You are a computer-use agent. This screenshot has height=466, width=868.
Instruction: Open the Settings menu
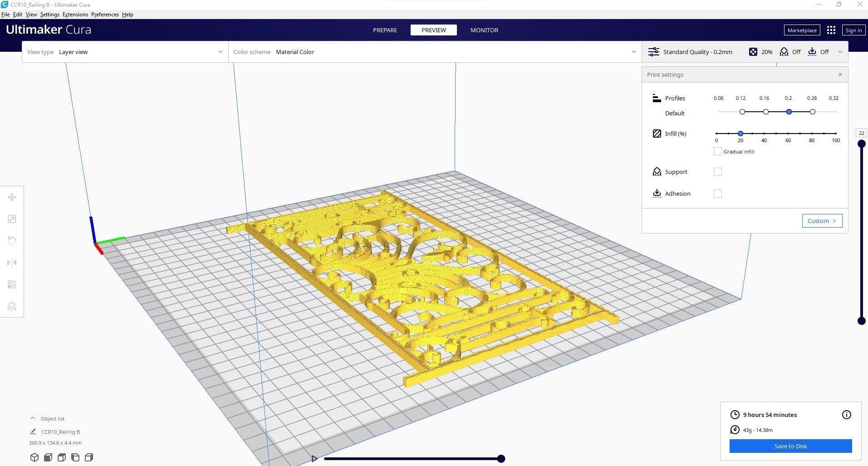[49, 15]
